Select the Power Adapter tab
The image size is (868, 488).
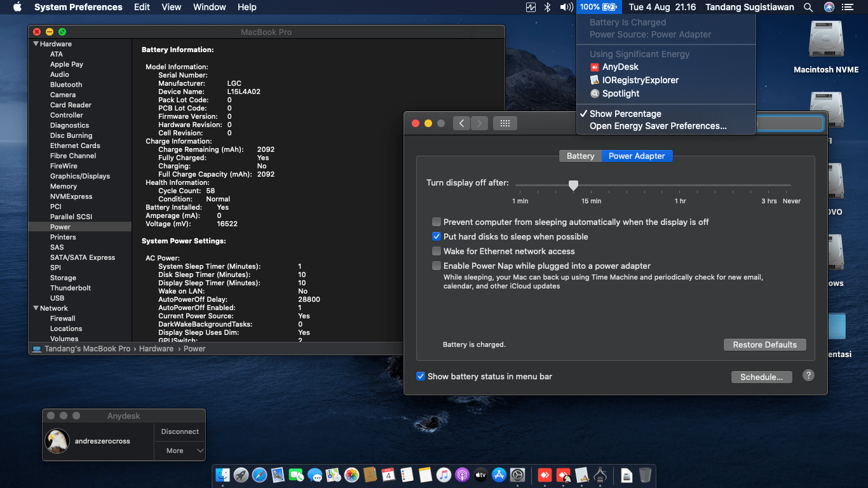click(637, 156)
